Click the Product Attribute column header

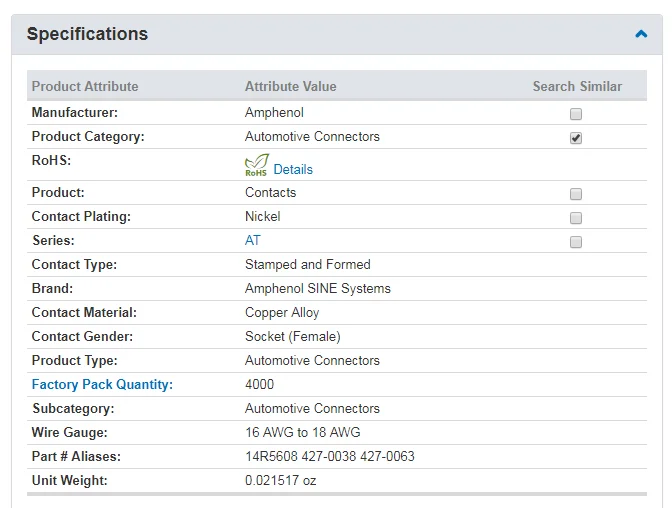tap(85, 87)
